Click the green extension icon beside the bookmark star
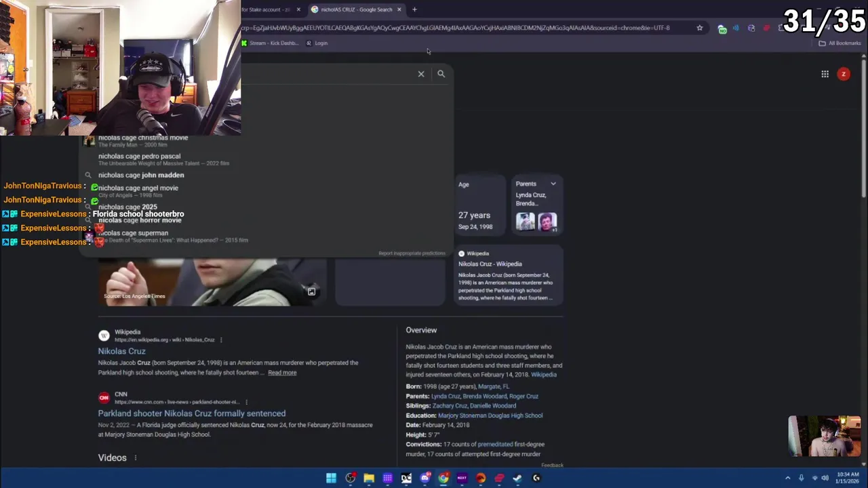The width and height of the screenshot is (868, 488). pyautogui.click(x=722, y=28)
